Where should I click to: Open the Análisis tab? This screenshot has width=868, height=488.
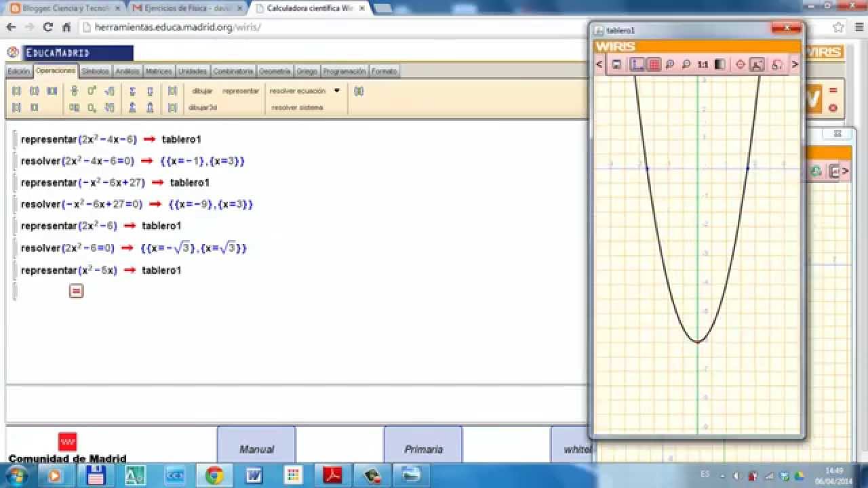127,71
